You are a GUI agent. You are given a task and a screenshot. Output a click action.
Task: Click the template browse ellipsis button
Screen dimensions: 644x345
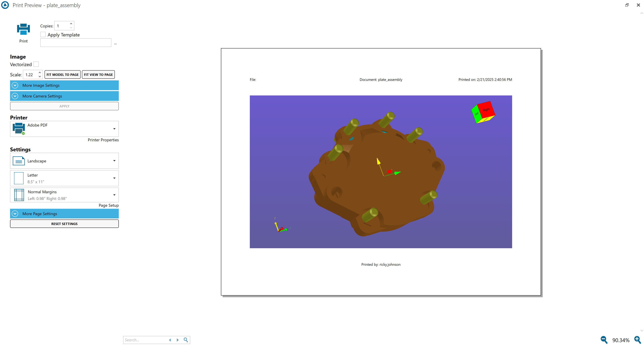coord(115,43)
